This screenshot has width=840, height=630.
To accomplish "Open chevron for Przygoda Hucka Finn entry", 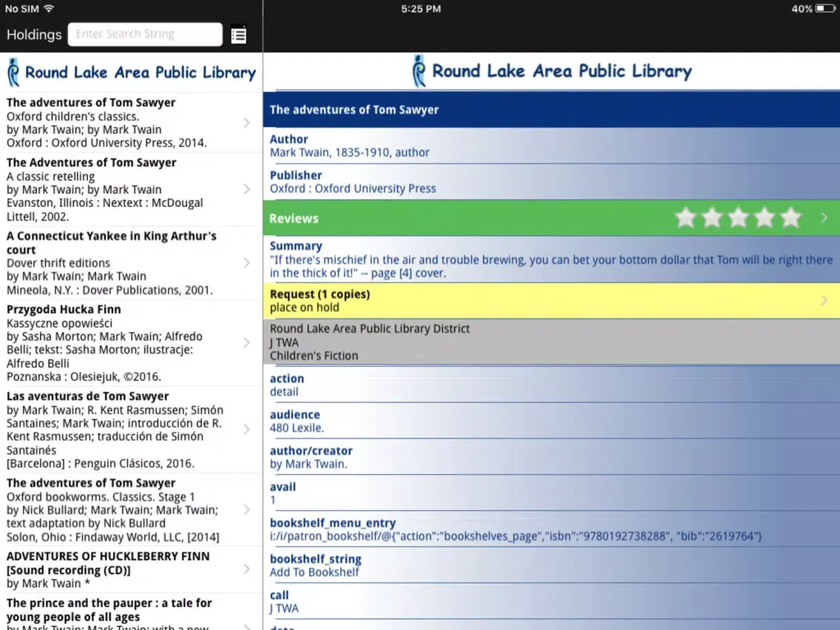I will (x=246, y=342).
